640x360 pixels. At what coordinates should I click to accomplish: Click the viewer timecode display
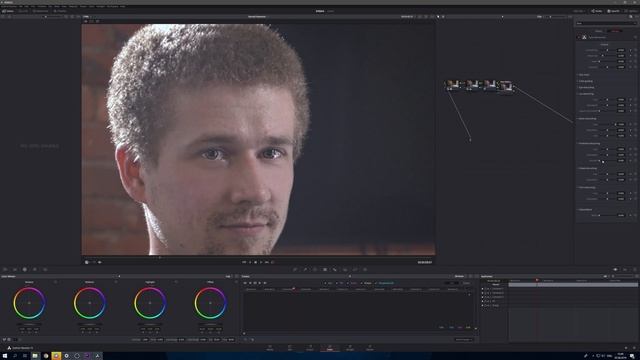tap(424, 262)
